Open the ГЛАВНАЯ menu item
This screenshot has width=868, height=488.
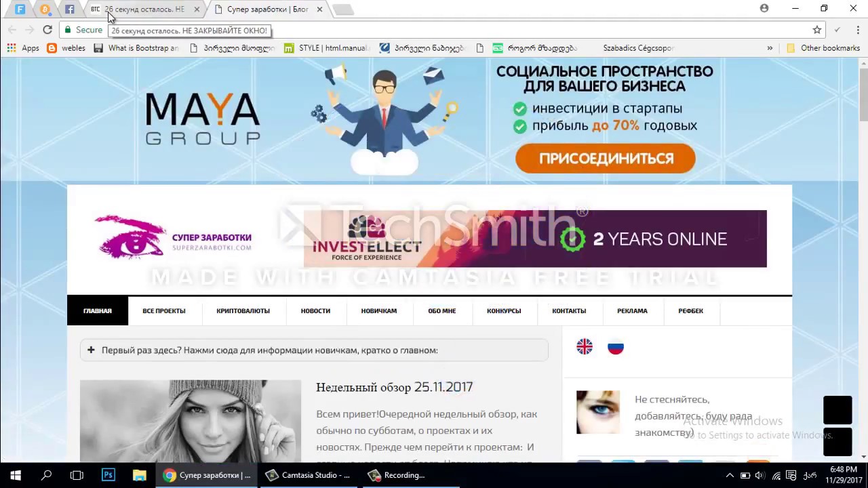(98, 311)
